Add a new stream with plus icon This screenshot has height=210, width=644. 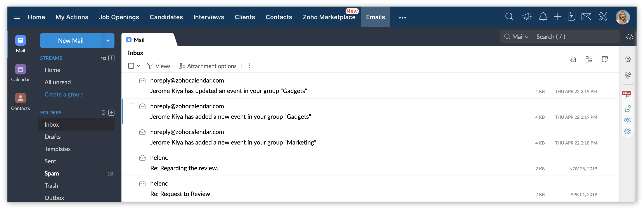[x=111, y=58]
